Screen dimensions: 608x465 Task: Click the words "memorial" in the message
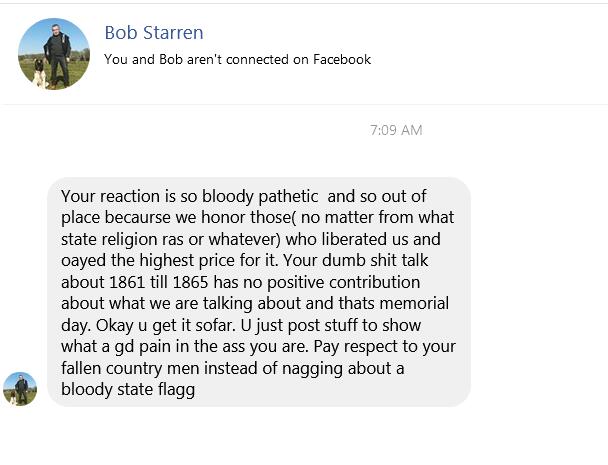(414, 303)
